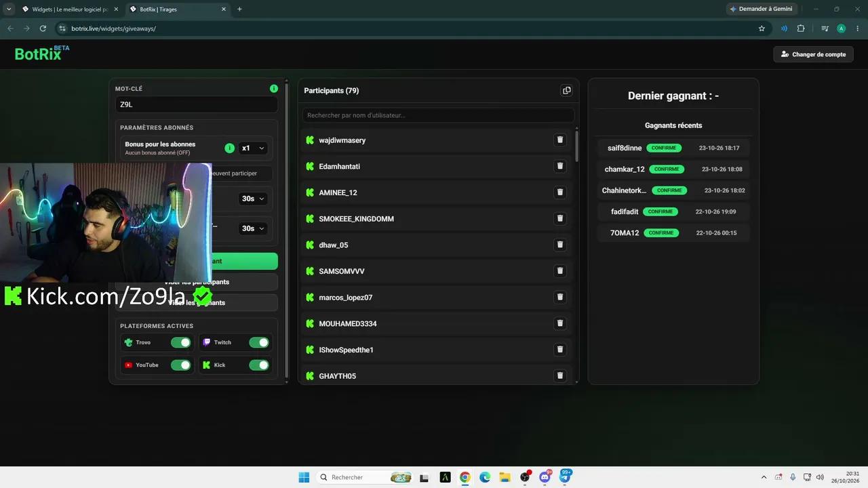Open the first 30s duration dropdown

(253, 199)
